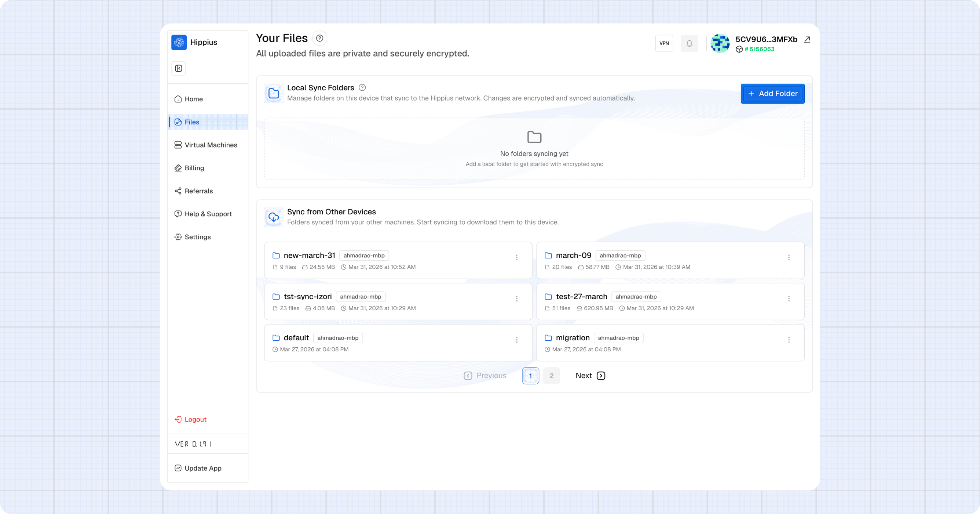Collapse the sidebar with the panel icon
Screen dimensions: 980x514
tap(178, 69)
